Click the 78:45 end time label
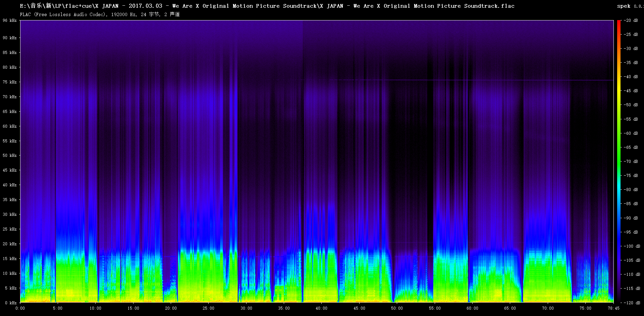644x316 pixels. click(x=613, y=308)
